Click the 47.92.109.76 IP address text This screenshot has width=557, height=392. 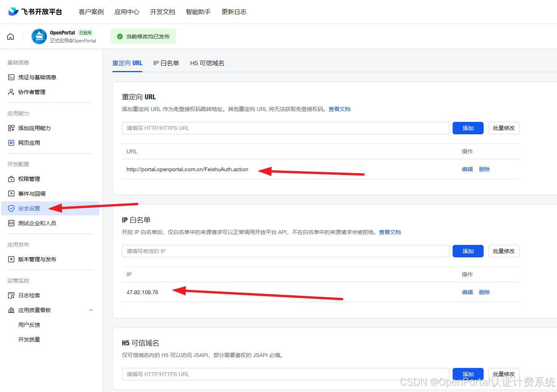point(142,292)
